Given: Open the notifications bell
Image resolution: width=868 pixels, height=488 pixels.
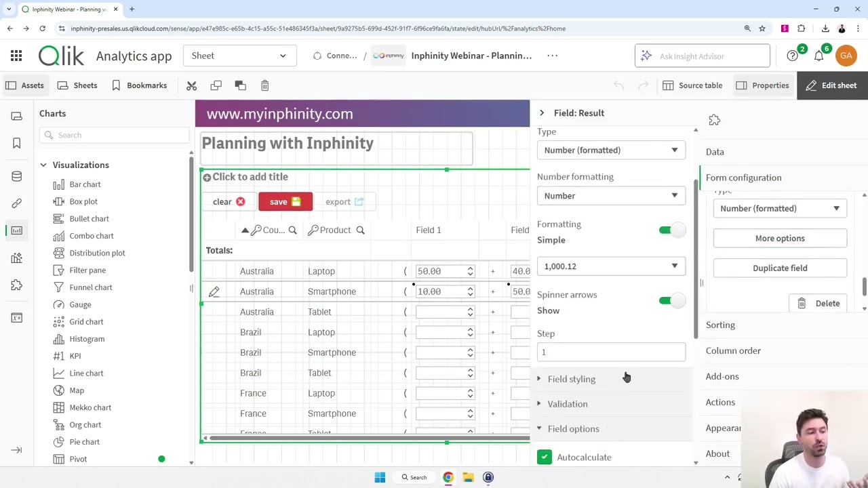Looking at the screenshot, I should pyautogui.click(x=818, y=56).
